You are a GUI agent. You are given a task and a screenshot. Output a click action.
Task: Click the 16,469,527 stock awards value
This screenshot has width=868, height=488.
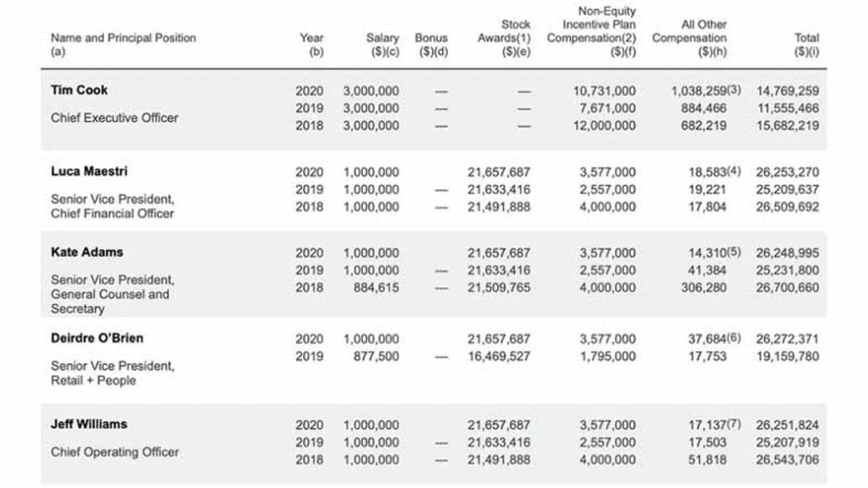[498, 356]
